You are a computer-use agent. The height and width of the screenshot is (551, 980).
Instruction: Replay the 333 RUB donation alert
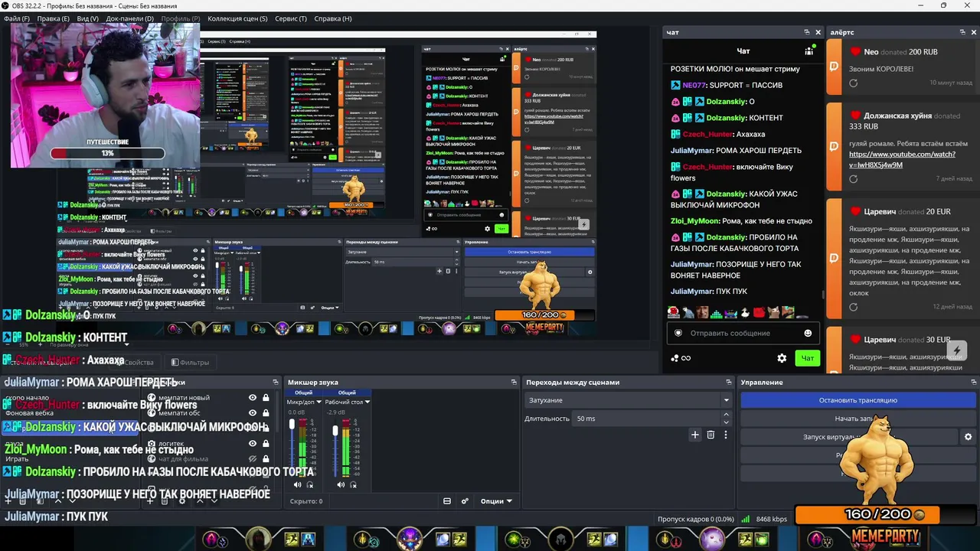click(854, 179)
